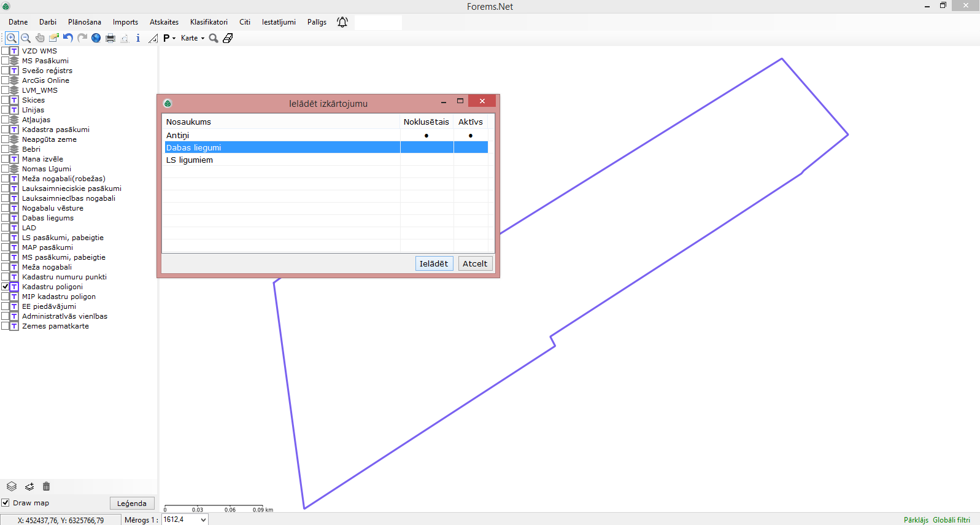Viewport: 980px width, 525px height.
Task: Click the globe full extent icon
Action: (96, 38)
